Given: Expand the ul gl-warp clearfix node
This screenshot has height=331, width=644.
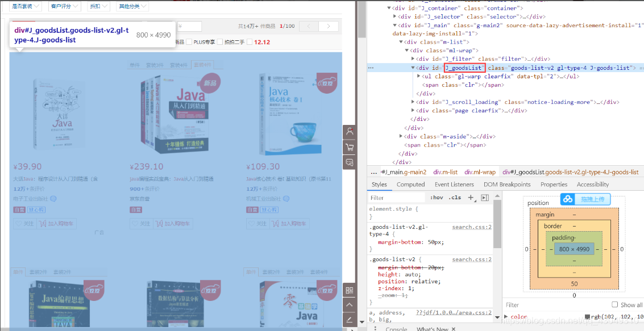Looking at the screenshot, I should pos(418,76).
